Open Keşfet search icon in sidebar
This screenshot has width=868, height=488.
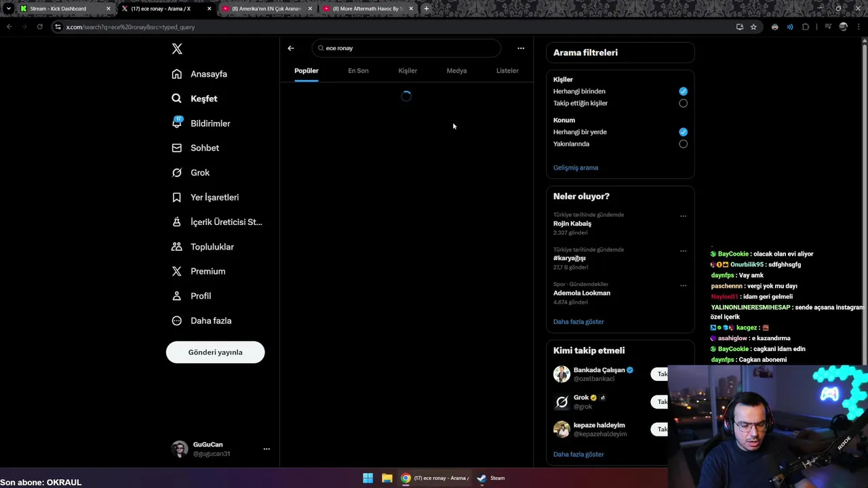coord(177,98)
